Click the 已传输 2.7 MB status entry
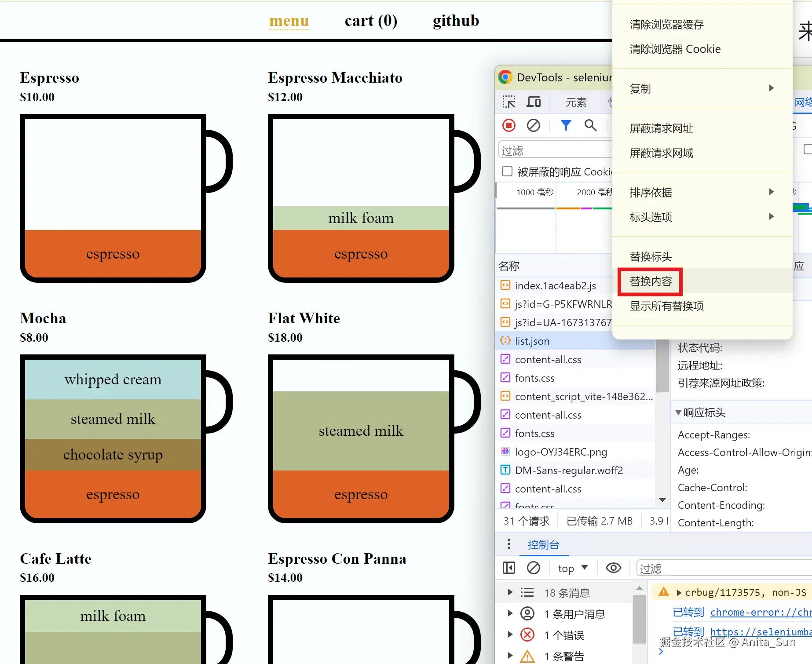 click(600, 521)
